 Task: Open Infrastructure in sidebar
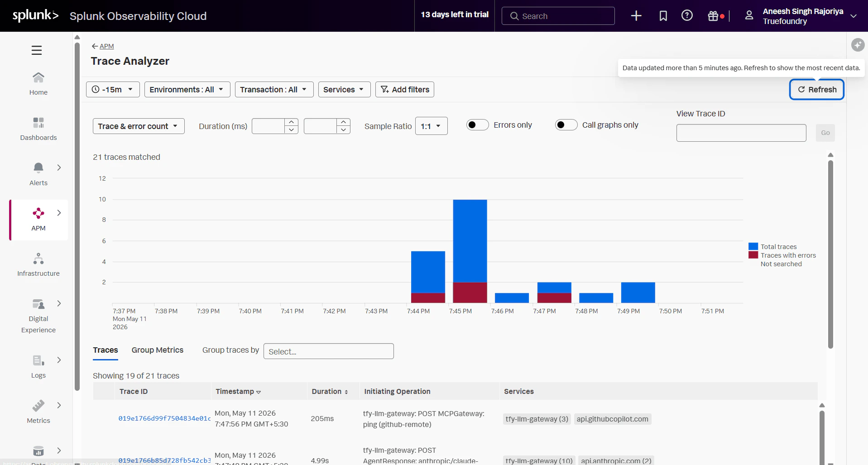(38, 265)
